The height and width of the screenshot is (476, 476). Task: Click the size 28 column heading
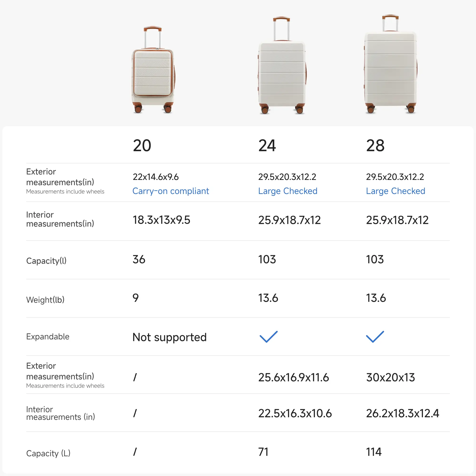tap(375, 145)
